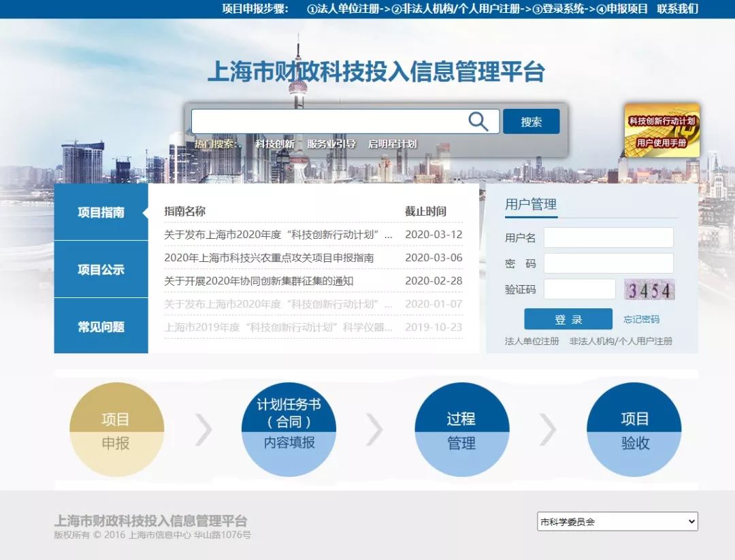Open the 项目申报 circle icon

tap(116, 430)
